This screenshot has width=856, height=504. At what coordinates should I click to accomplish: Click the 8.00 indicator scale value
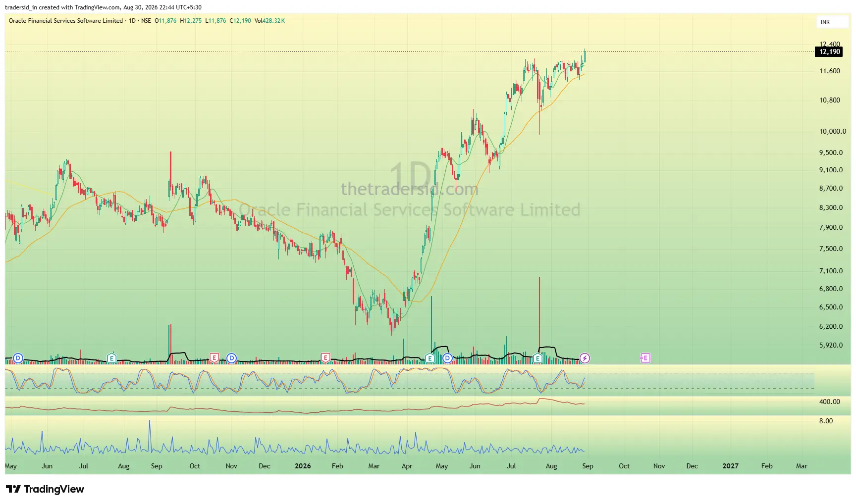coord(826,421)
